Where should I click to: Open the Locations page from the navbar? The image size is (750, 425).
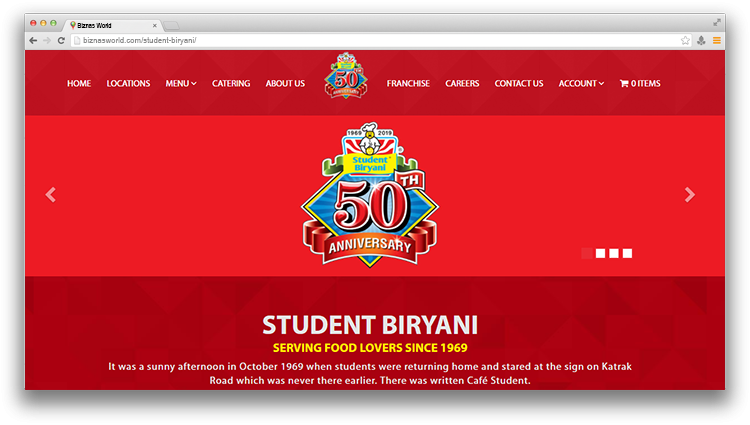[128, 84]
